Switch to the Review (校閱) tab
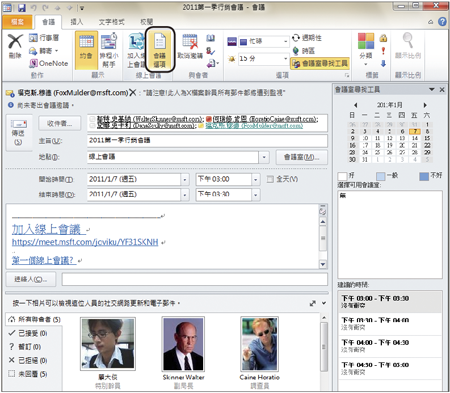Screen dimensions: 450x393 pyautogui.click(x=146, y=22)
